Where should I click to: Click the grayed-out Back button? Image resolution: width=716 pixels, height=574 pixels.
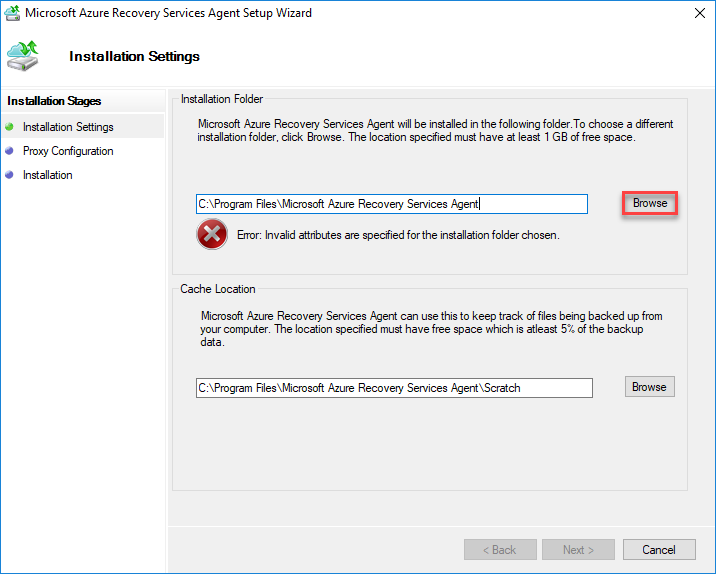coord(500,549)
